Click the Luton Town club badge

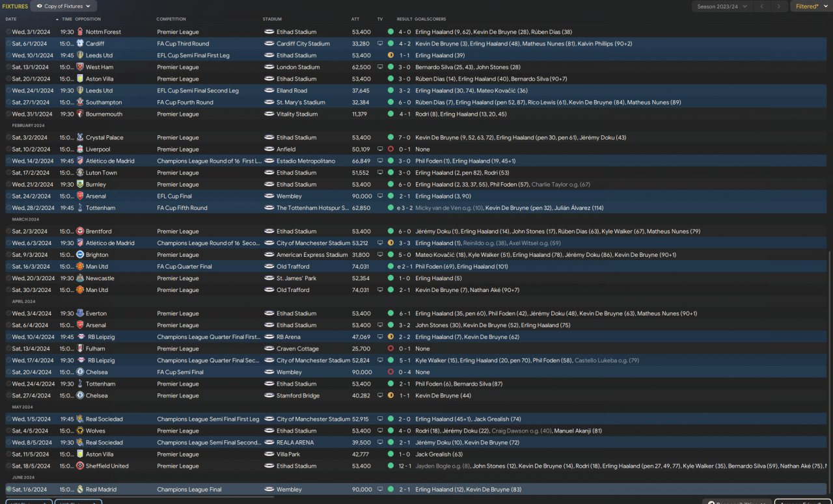point(80,172)
